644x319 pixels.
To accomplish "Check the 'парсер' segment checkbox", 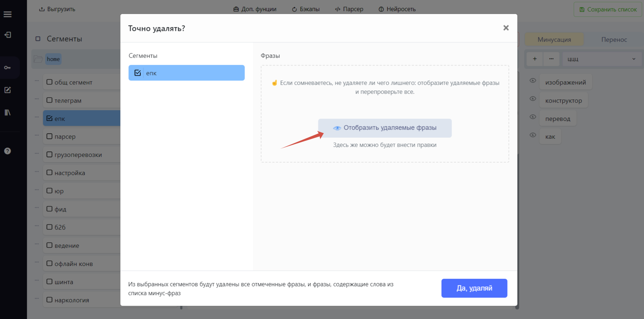I will coord(50,136).
